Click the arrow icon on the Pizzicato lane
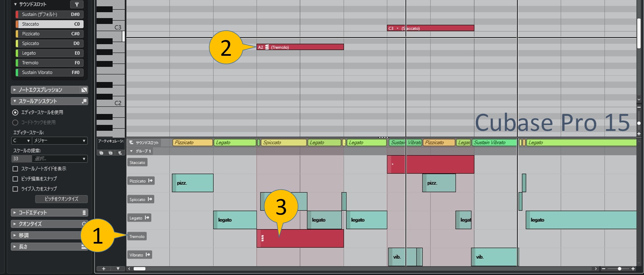The height and width of the screenshot is (275, 644). coord(151,181)
